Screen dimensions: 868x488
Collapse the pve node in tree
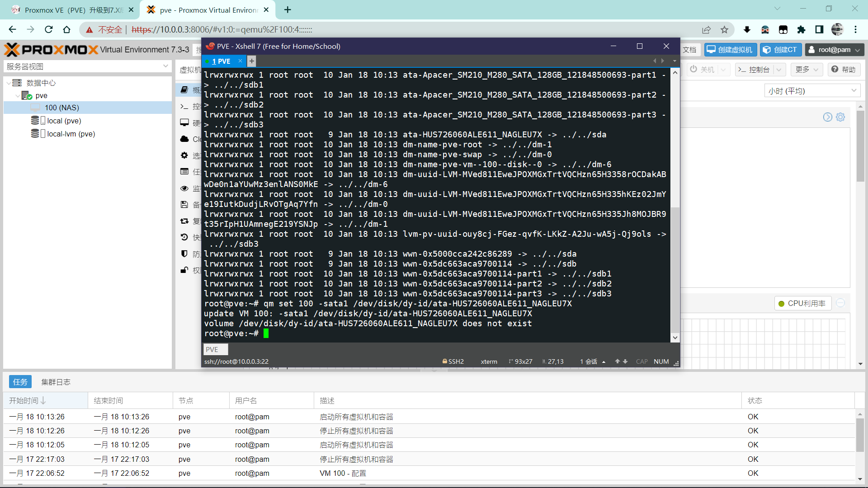click(x=18, y=96)
